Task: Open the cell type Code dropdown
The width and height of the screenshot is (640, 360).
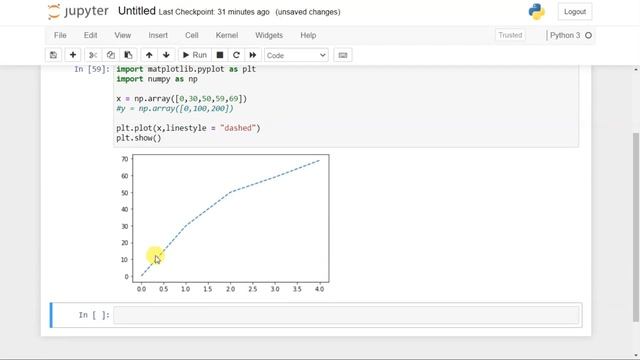Action: (x=296, y=55)
